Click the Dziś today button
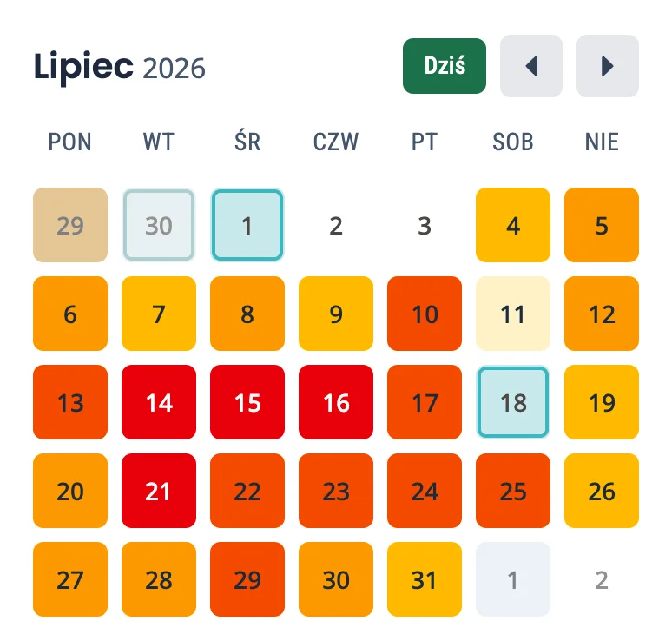This screenshot has width=672, height=641. [445, 66]
